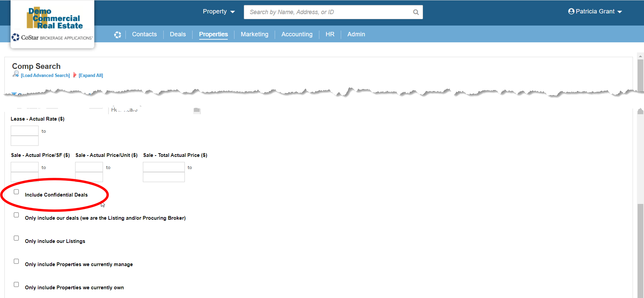Click the Expand All link
The image size is (644, 298).
tap(91, 76)
